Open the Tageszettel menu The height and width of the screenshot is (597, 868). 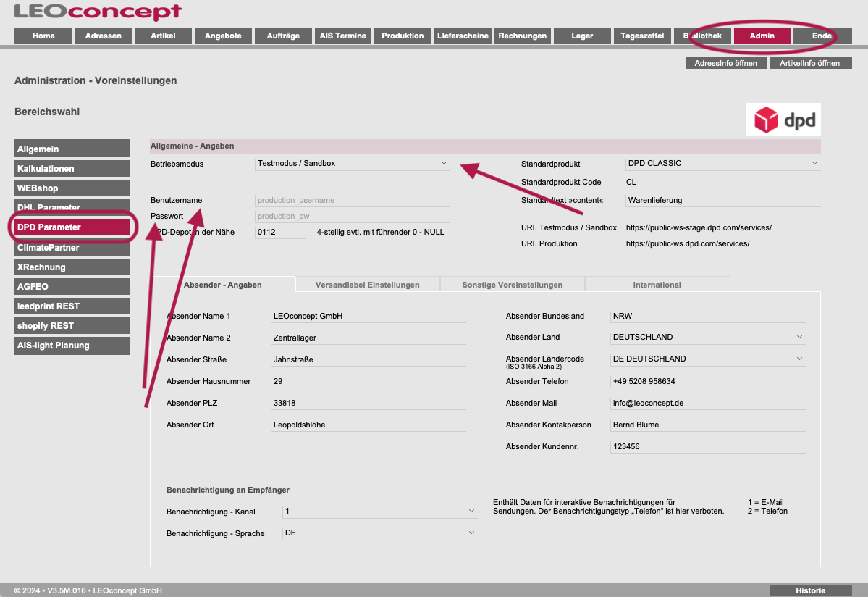pyautogui.click(x=642, y=36)
